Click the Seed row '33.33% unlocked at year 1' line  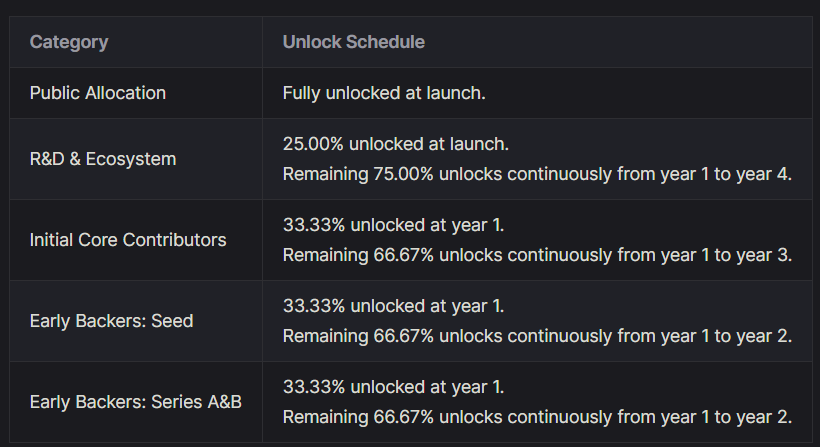pos(393,306)
